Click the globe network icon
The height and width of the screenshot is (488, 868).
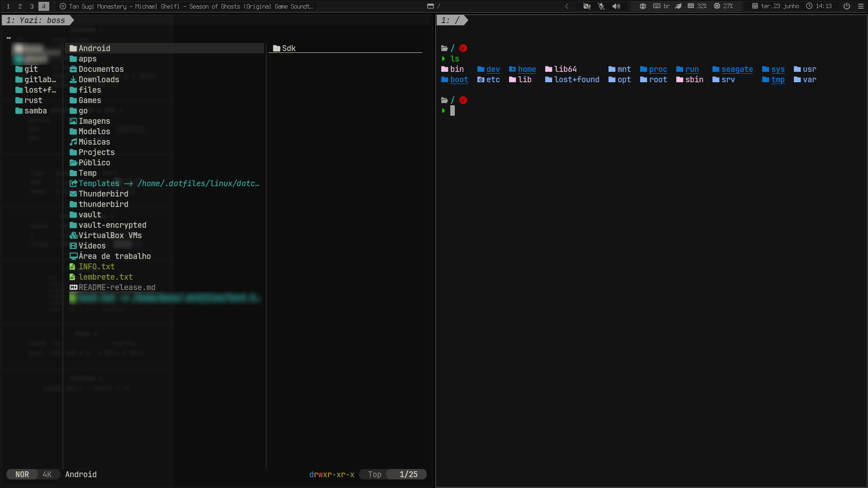click(642, 6)
